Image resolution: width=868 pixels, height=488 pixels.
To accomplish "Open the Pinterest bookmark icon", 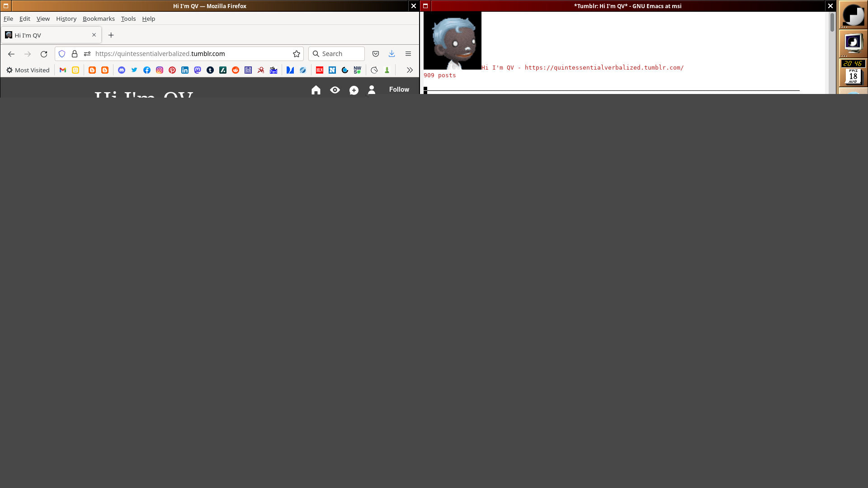I will [172, 70].
